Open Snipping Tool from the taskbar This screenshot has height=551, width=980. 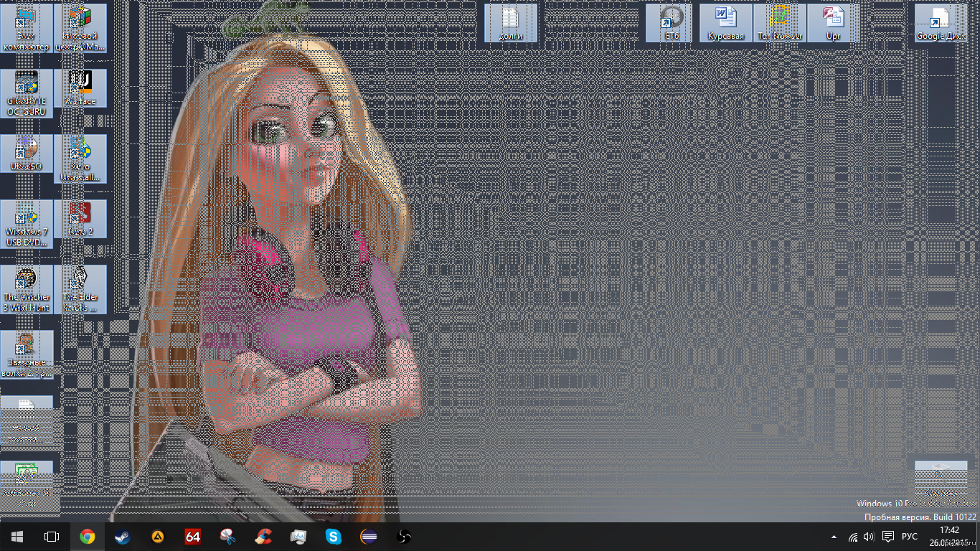pyautogui.click(x=227, y=537)
